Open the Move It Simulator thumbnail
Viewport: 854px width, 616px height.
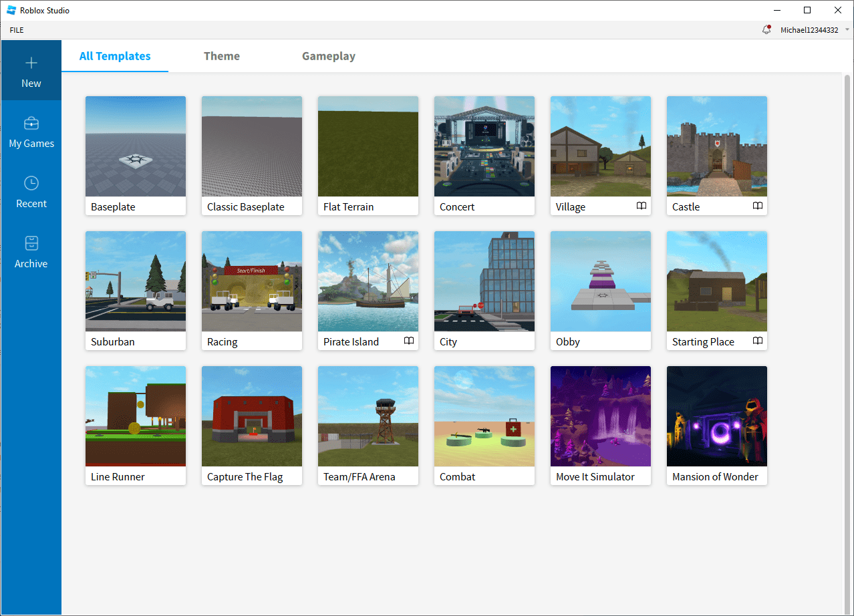[601, 416]
